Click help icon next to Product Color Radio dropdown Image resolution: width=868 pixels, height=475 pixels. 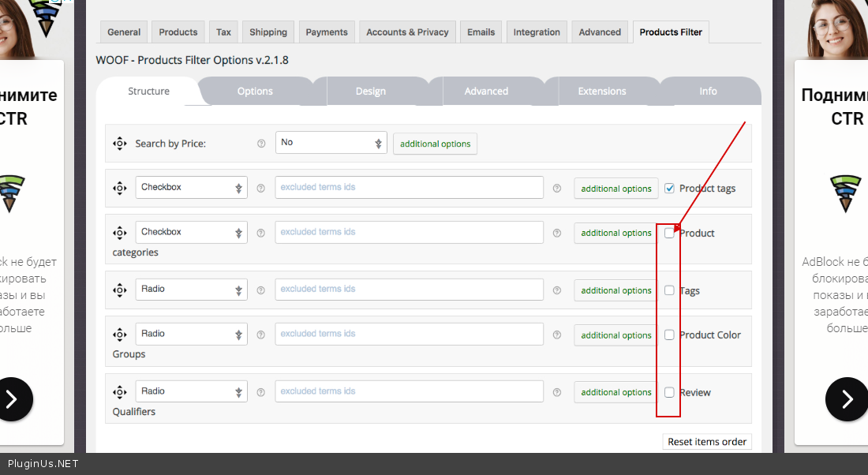coord(261,335)
